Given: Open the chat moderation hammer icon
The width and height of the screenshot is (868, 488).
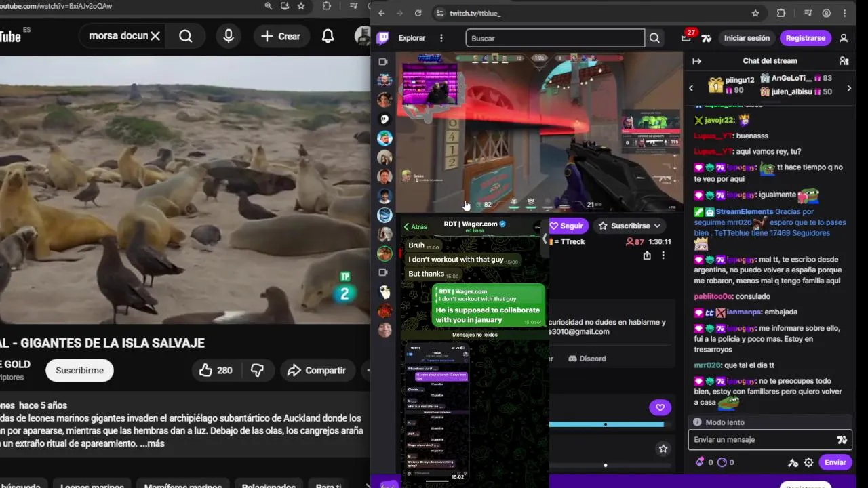Looking at the screenshot, I should point(793,463).
